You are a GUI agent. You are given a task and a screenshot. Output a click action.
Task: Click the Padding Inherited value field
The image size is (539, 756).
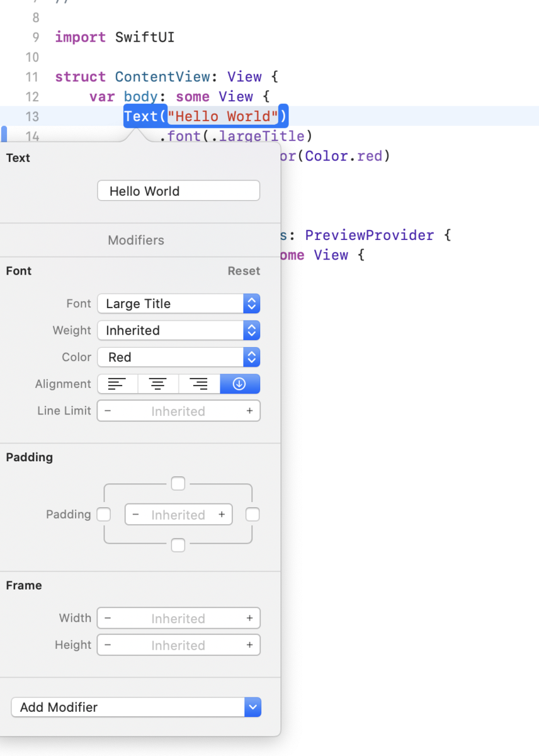coord(178,515)
